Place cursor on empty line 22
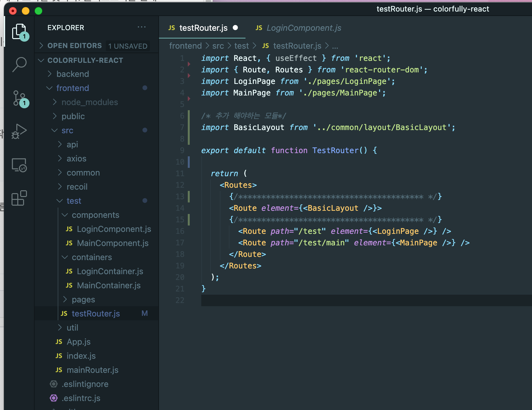The height and width of the screenshot is (410, 532). 366,300
